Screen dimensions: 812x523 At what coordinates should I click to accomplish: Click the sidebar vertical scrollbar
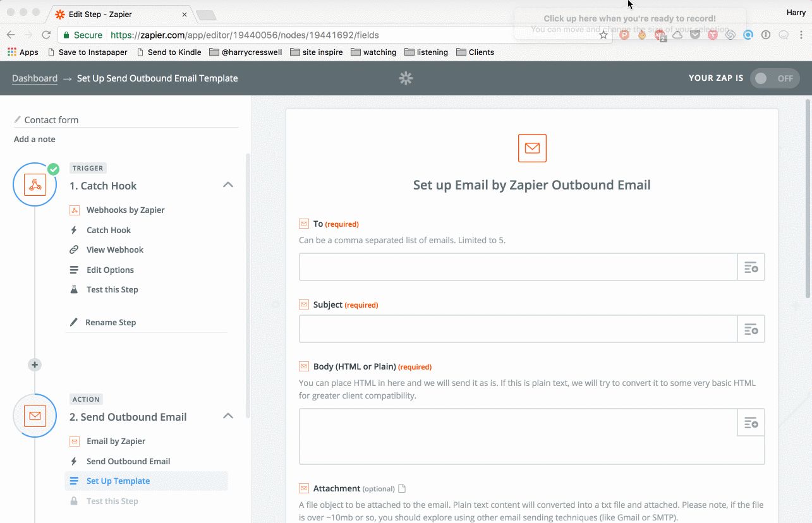click(247, 284)
